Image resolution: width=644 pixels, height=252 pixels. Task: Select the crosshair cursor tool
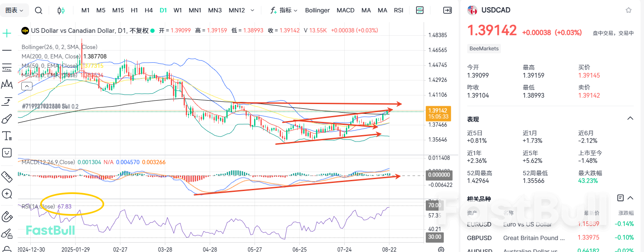pos(7,33)
